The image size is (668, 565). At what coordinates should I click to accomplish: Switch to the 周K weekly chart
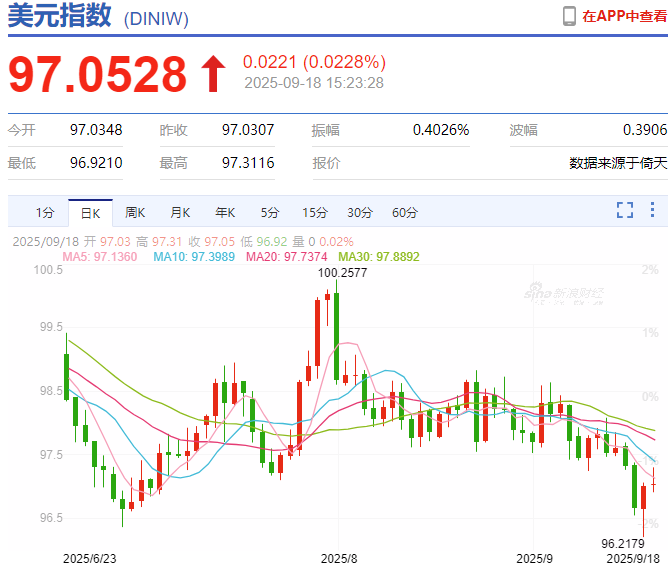tap(135, 212)
